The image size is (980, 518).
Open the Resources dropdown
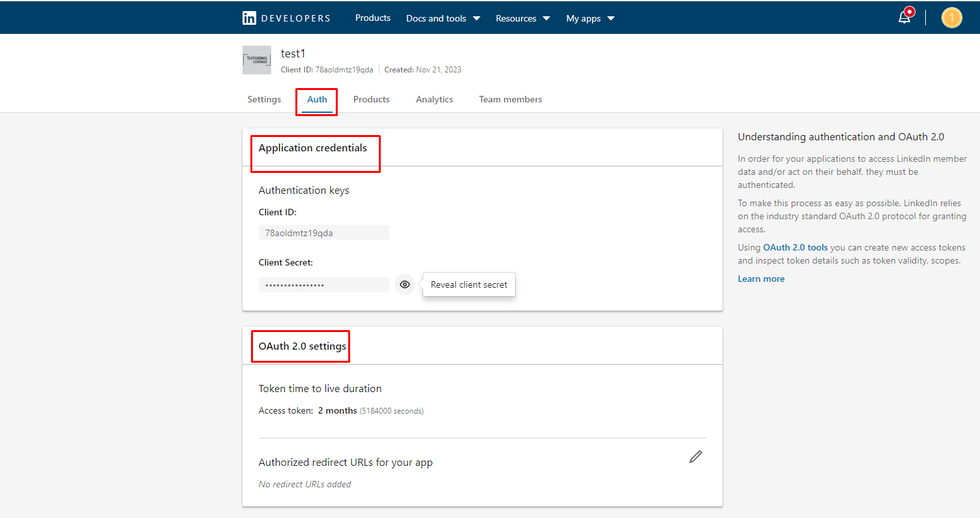522,18
